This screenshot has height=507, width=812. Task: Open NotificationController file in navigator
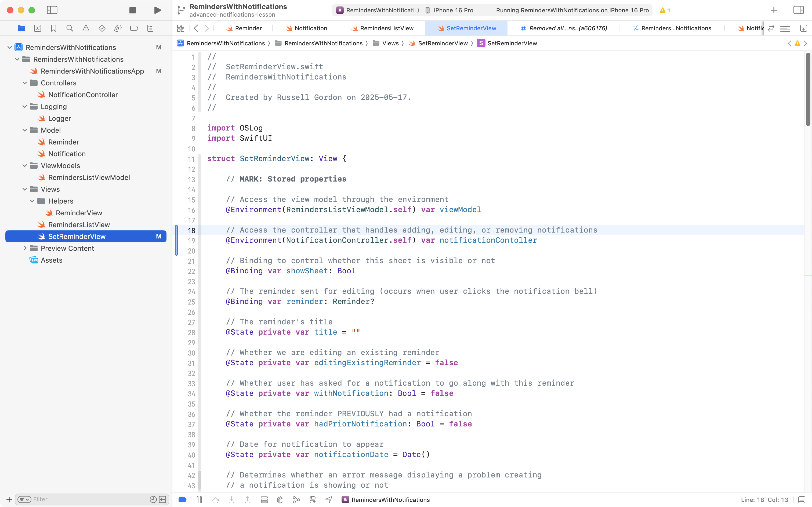click(83, 95)
